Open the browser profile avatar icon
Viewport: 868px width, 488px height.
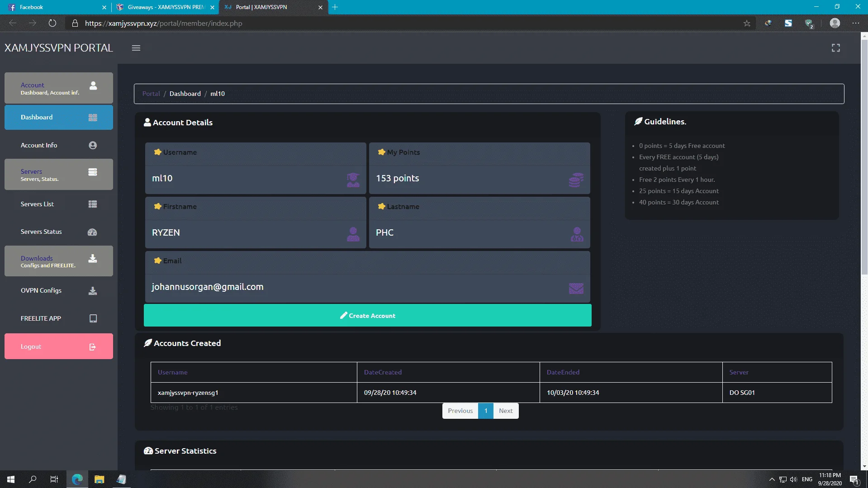pos(835,23)
